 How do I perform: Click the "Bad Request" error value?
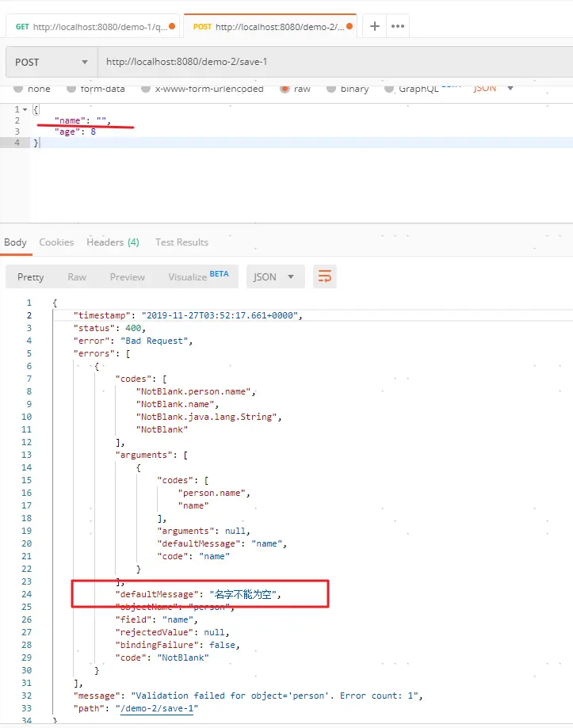(x=155, y=341)
